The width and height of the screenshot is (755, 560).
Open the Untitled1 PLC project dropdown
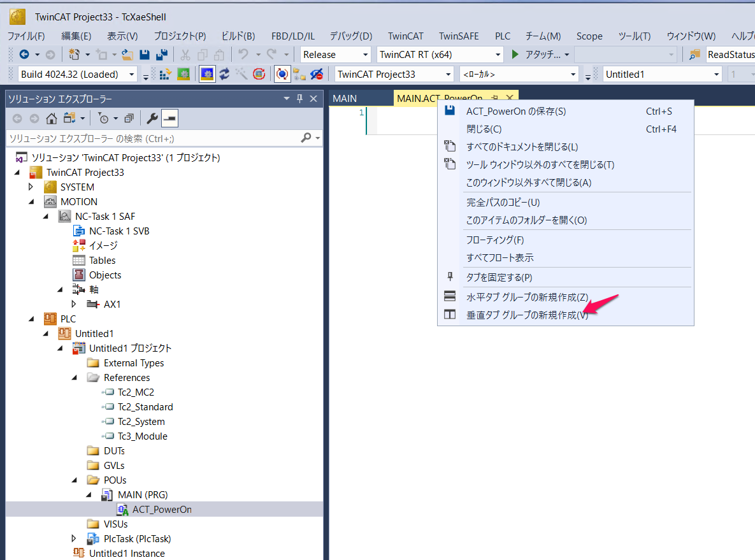[x=717, y=75]
